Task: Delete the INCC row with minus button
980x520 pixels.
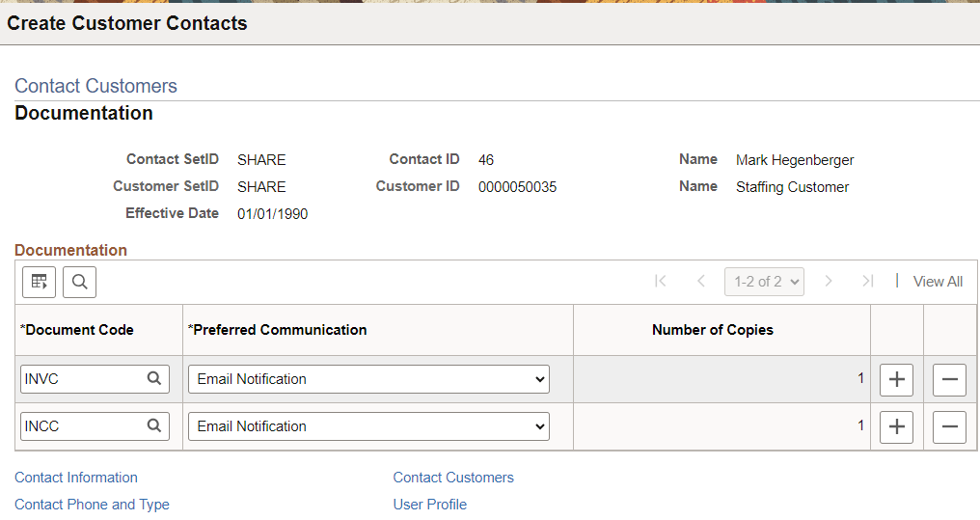Action: [x=949, y=426]
